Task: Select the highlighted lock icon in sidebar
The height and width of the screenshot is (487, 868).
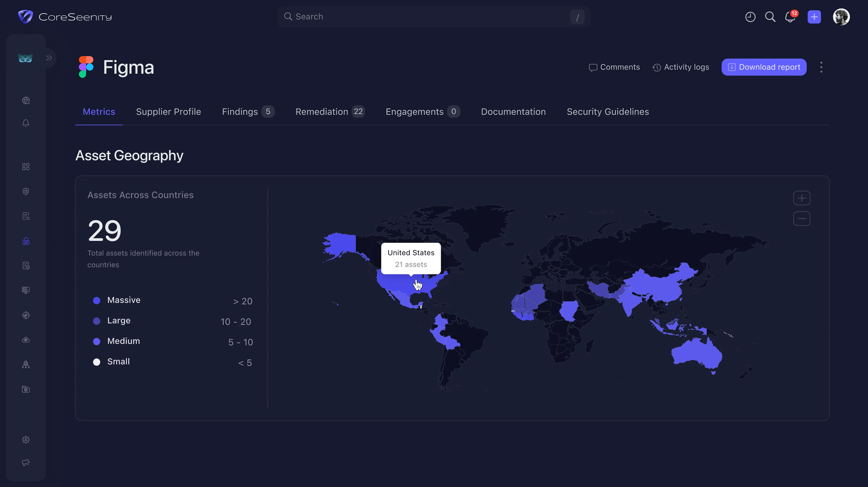Action: click(x=26, y=241)
